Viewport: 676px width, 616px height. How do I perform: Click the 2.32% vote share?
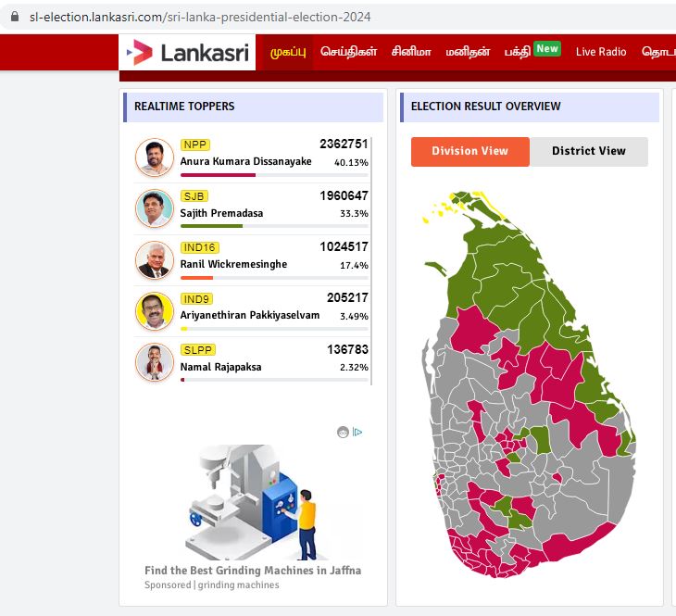click(x=354, y=367)
